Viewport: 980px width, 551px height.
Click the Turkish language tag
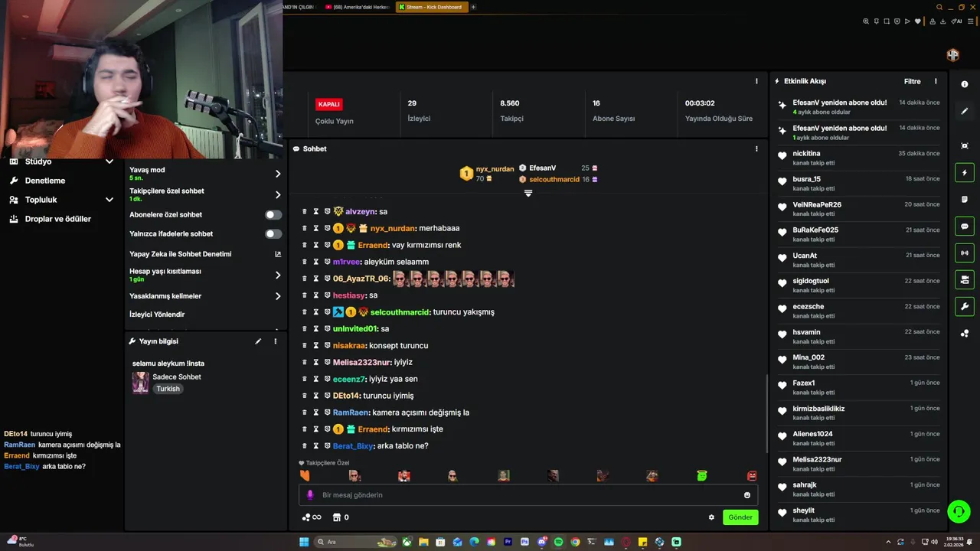point(168,389)
